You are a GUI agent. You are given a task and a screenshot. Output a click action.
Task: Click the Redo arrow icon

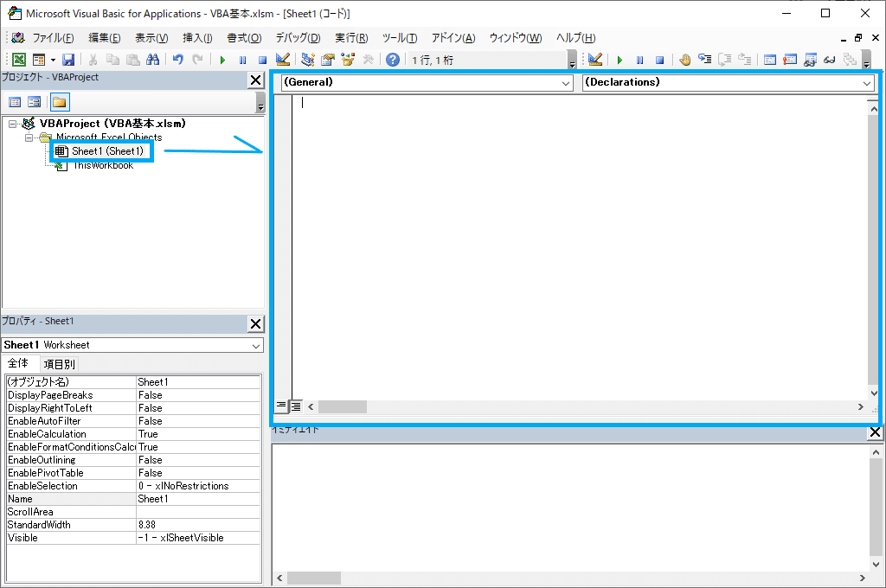(197, 60)
